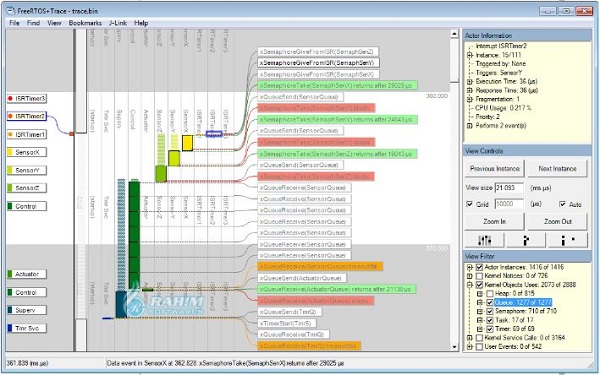This screenshot has height=375, width=600.
Task: Collapse the Kernel Objects Uses node
Action: click(x=470, y=285)
